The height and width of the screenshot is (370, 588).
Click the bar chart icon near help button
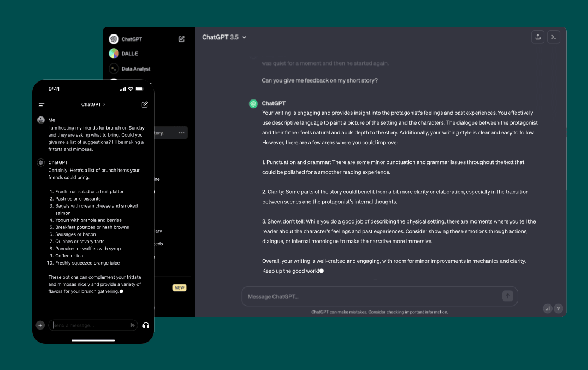pyautogui.click(x=548, y=308)
